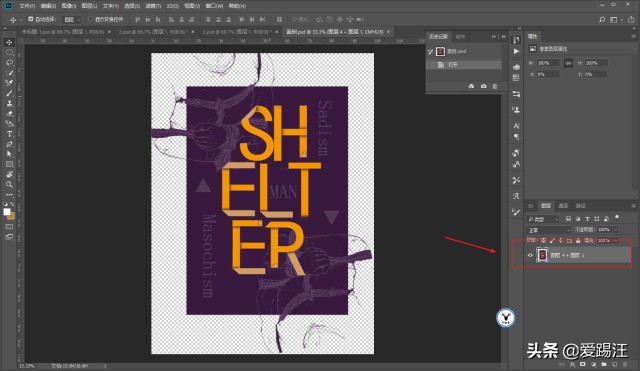Open the layer filter type dropdown
Viewport: 640px width, 371px height.
(542, 219)
